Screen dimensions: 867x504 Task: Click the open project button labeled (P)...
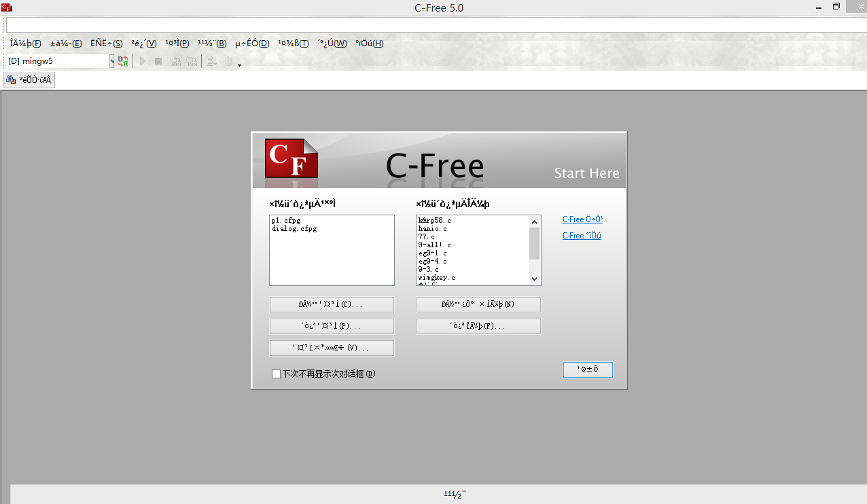(332, 327)
